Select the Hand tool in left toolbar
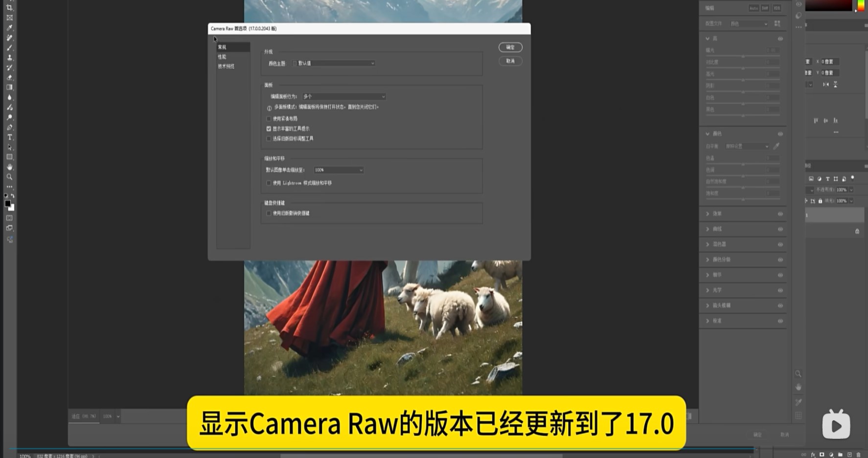Image resolution: width=868 pixels, height=458 pixels. coord(9,167)
